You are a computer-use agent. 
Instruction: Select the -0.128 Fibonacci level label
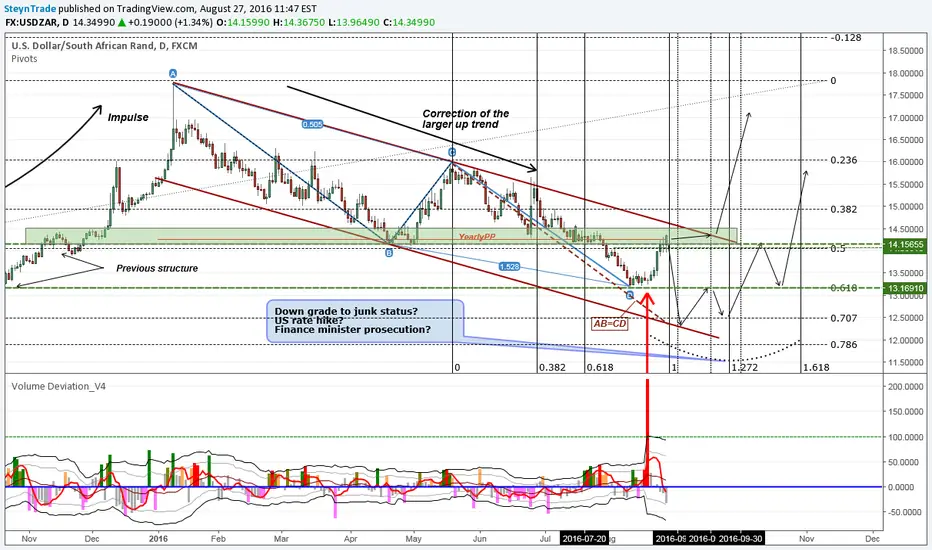[x=846, y=37]
